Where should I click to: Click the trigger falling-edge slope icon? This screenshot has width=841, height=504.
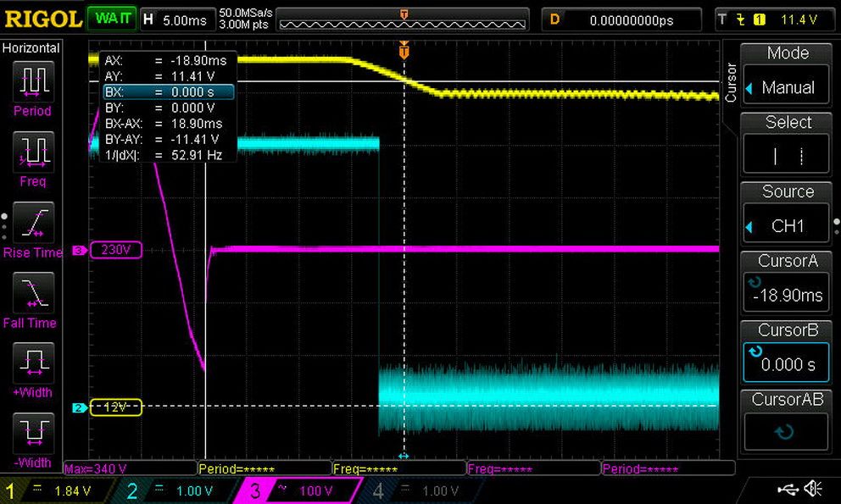[741, 19]
